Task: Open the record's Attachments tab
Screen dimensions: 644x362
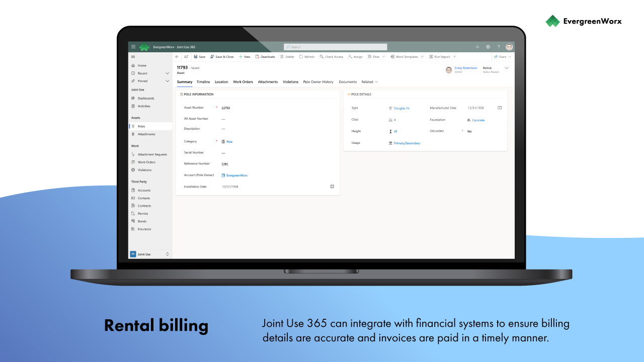Action: pyautogui.click(x=268, y=82)
